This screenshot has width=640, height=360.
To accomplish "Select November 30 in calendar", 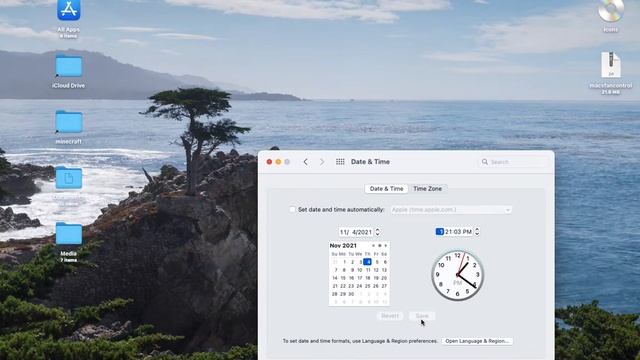I will tap(351, 294).
